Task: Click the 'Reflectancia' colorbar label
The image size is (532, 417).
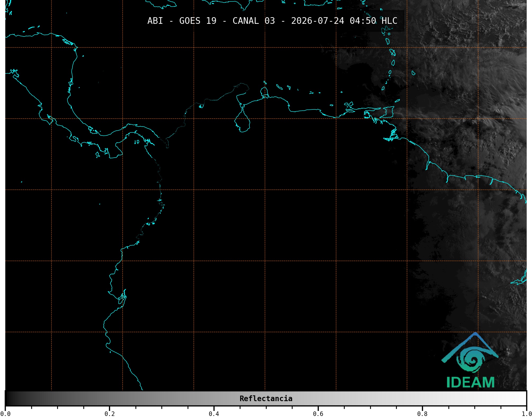Action: tap(266, 398)
